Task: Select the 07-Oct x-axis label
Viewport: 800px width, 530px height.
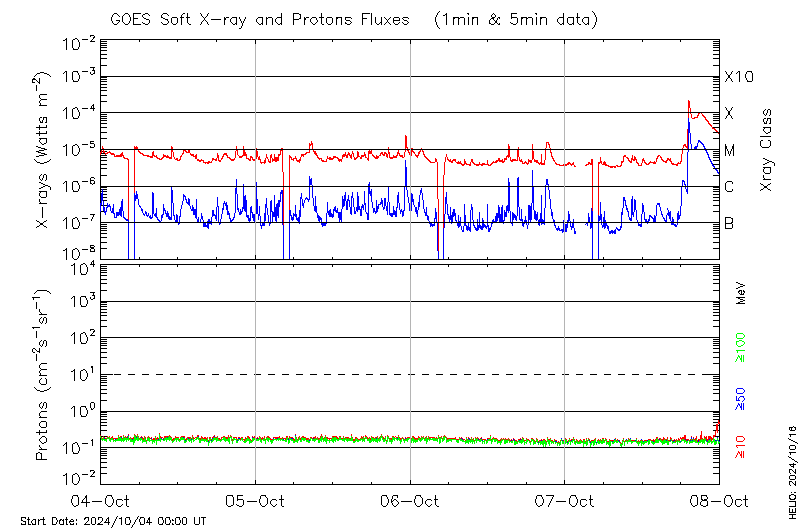Action: point(565,501)
